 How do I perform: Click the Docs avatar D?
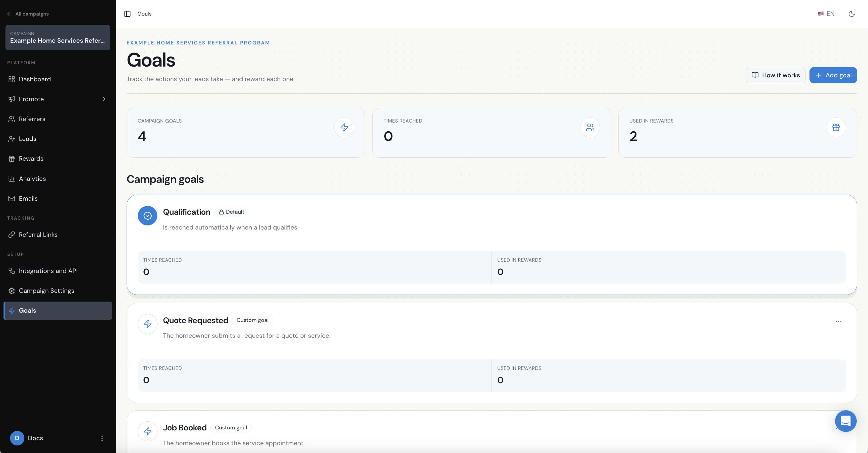[x=17, y=438]
